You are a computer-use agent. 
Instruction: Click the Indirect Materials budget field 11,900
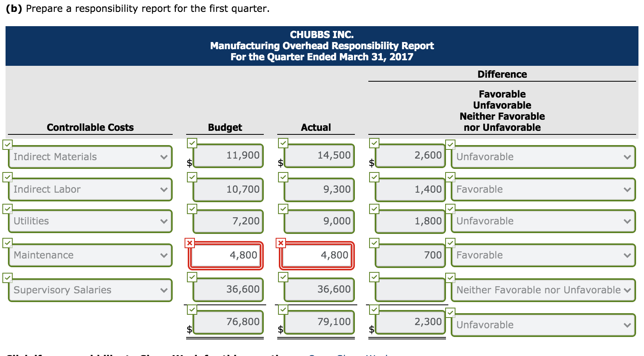[x=228, y=156]
